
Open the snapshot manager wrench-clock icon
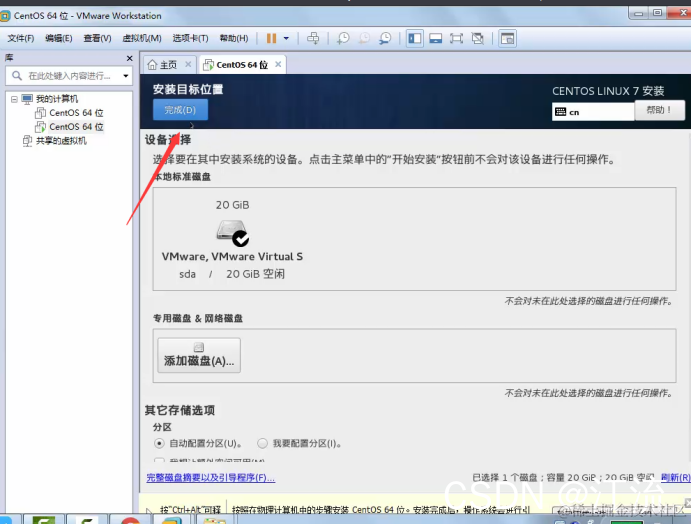[x=385, y=38]
